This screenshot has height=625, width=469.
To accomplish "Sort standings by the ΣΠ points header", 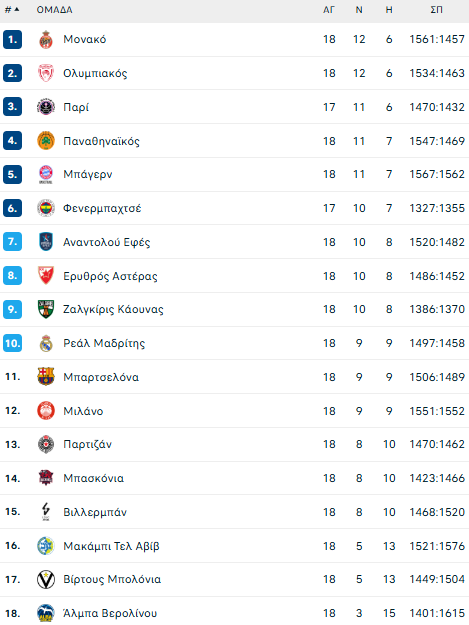I will (x=437, y=10).
